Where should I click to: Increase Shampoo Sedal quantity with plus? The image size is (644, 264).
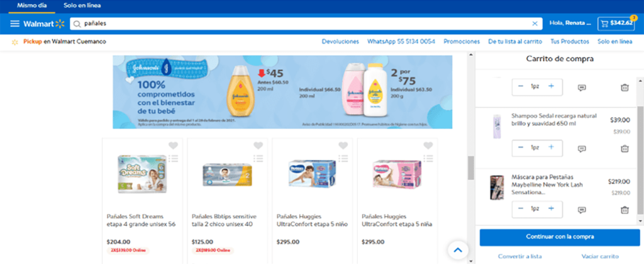551,147
